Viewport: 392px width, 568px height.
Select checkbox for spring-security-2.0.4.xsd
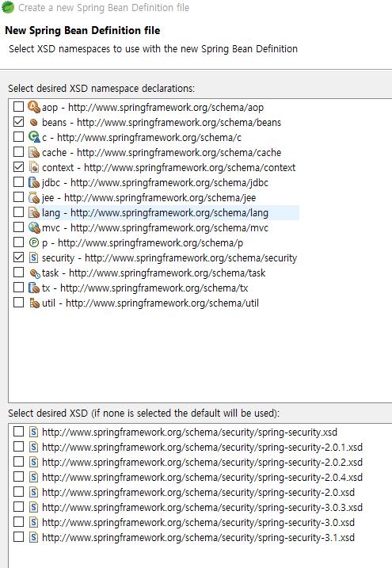(x=18, y=477)
